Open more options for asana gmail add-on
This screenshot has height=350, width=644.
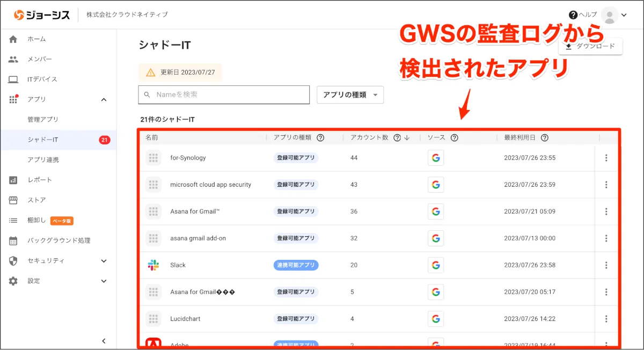[x=606, y=238]
